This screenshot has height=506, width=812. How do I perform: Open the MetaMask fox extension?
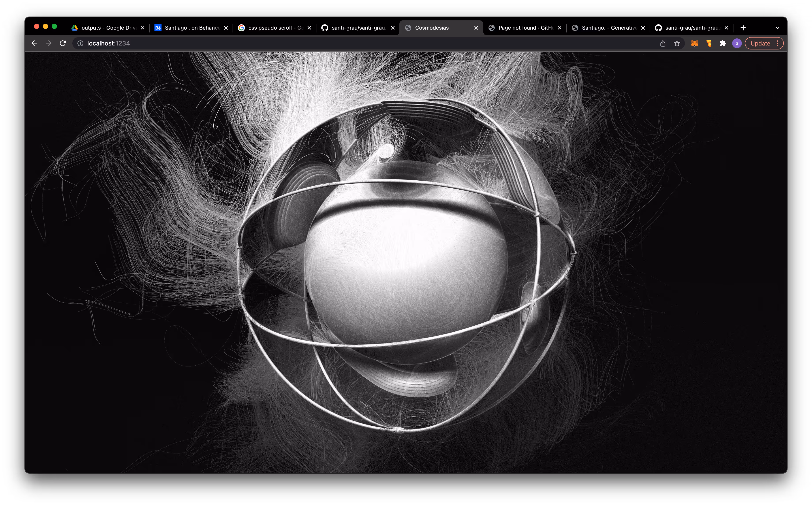point(694,43)
